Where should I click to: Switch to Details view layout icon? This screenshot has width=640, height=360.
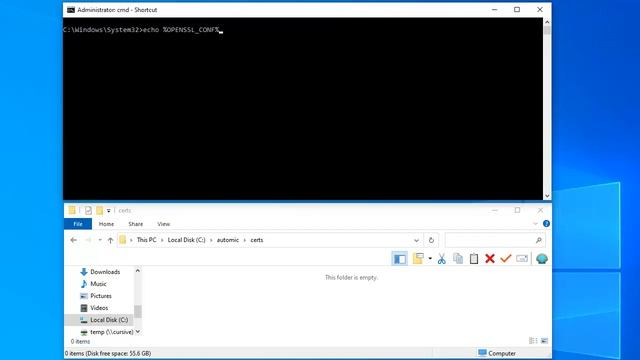(x=533, y=340)
